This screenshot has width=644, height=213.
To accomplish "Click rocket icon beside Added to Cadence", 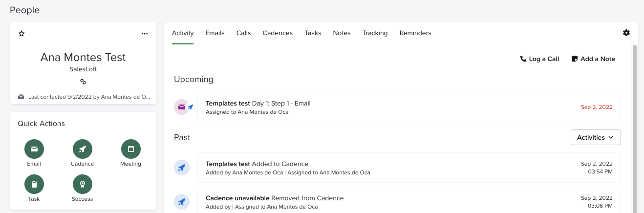I will [x=182, y=168].
